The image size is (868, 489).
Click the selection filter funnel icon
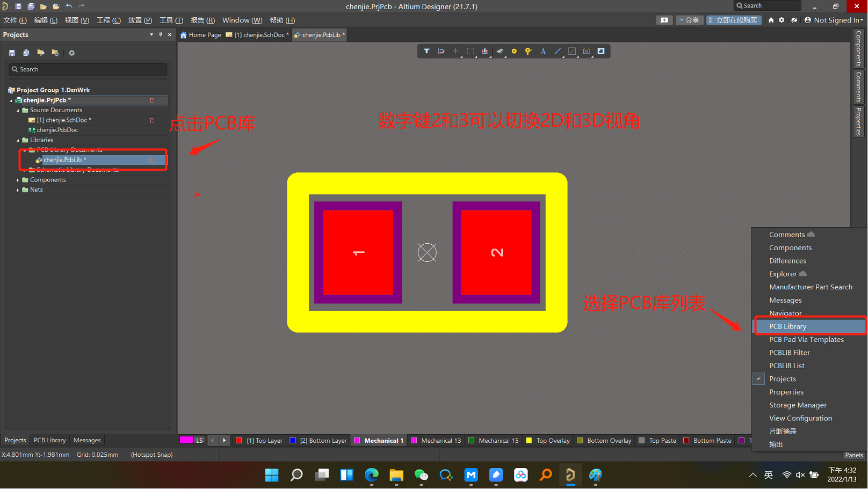426,52
